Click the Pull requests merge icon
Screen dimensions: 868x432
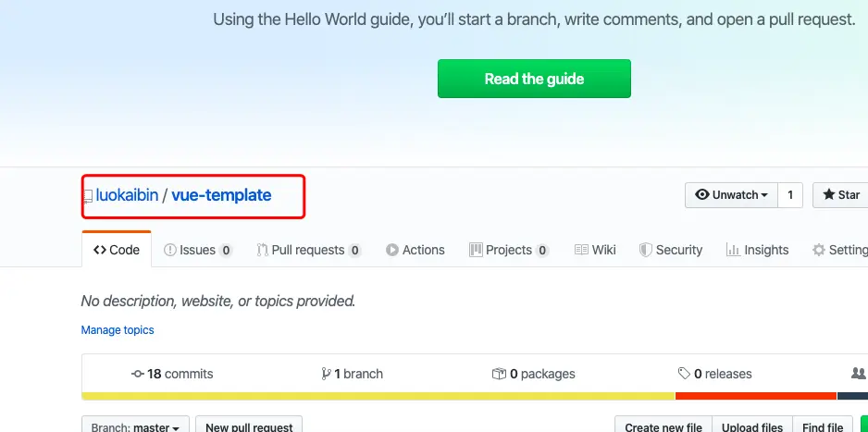pyautogui.click(x=263, y=250)
